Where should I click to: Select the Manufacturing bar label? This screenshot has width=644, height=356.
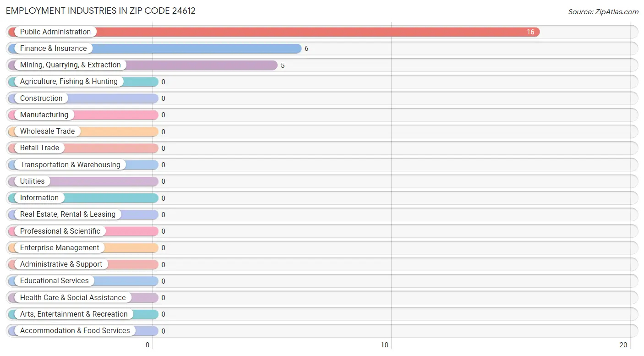tap(44, 115)
